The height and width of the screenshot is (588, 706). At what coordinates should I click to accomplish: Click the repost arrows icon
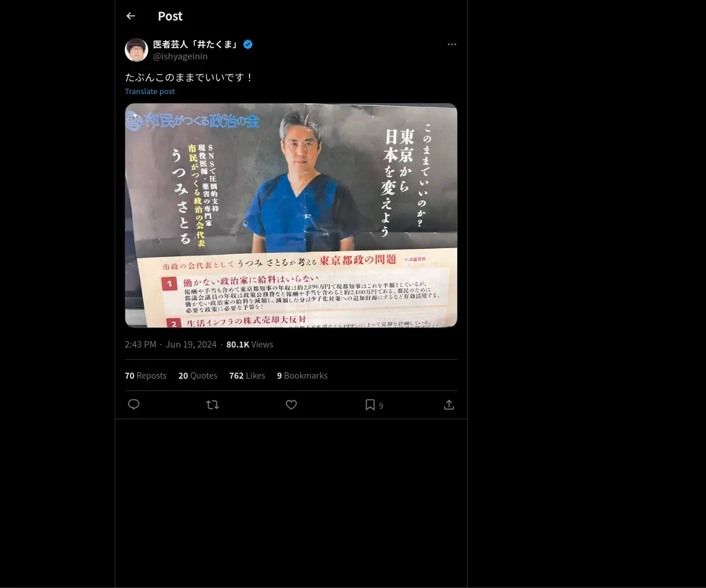[212, 405]
